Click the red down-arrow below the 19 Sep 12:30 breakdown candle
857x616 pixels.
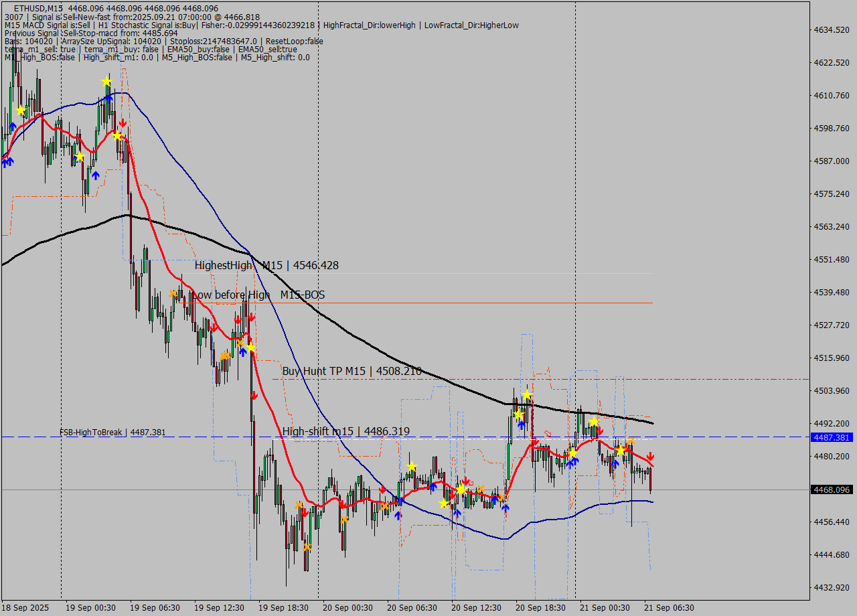[254, 395]
